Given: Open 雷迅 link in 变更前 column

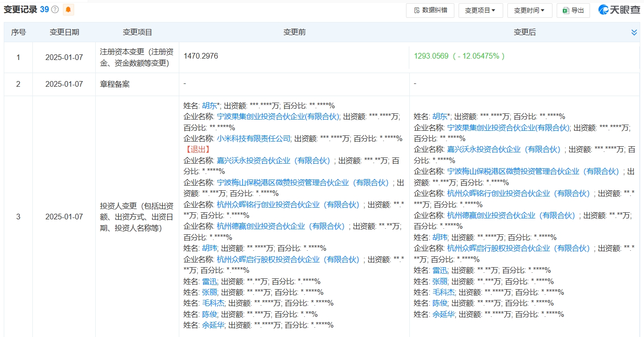Looking at the screenshot, I should tap(209, 281).
